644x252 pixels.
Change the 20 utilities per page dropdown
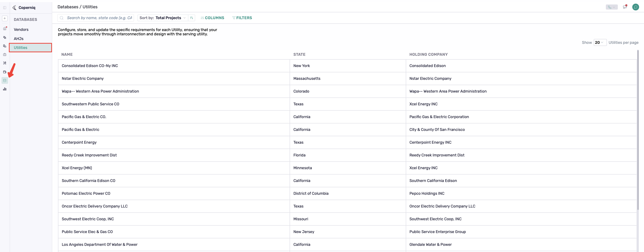[x=600, y=42]
